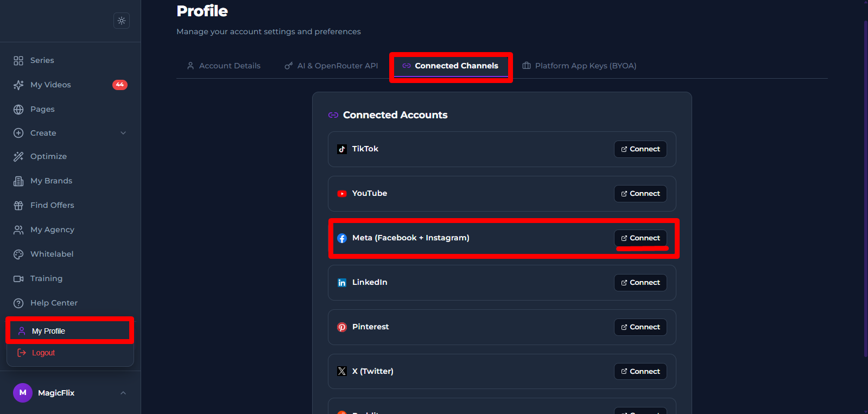The width and height of the screenshot is (868, 414).
Task: Connect the TikTok account
Action: (x=641, y=149)
